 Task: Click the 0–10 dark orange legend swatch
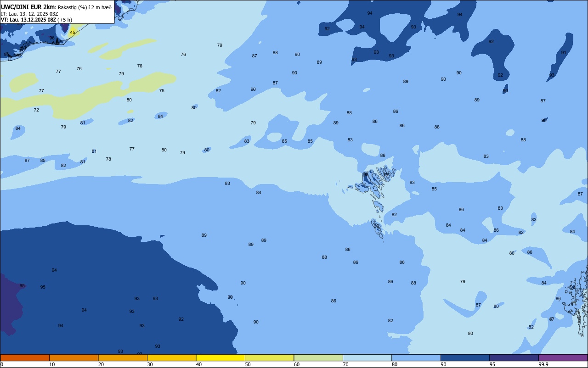click(25, 357)
